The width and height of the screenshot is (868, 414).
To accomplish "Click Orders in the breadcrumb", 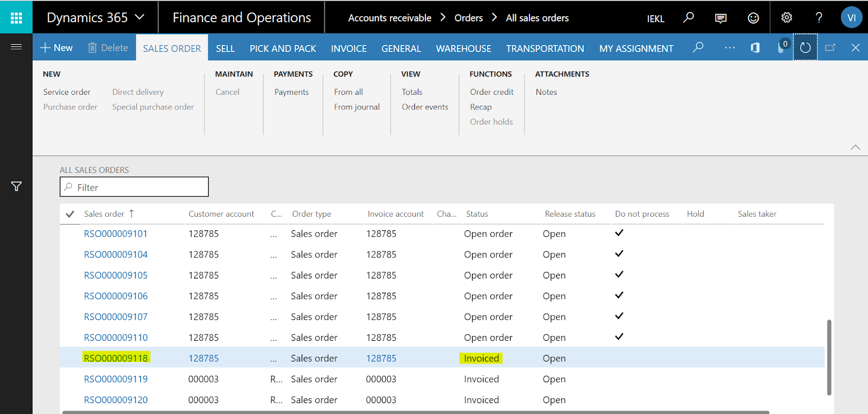I will tap(469, 18).
